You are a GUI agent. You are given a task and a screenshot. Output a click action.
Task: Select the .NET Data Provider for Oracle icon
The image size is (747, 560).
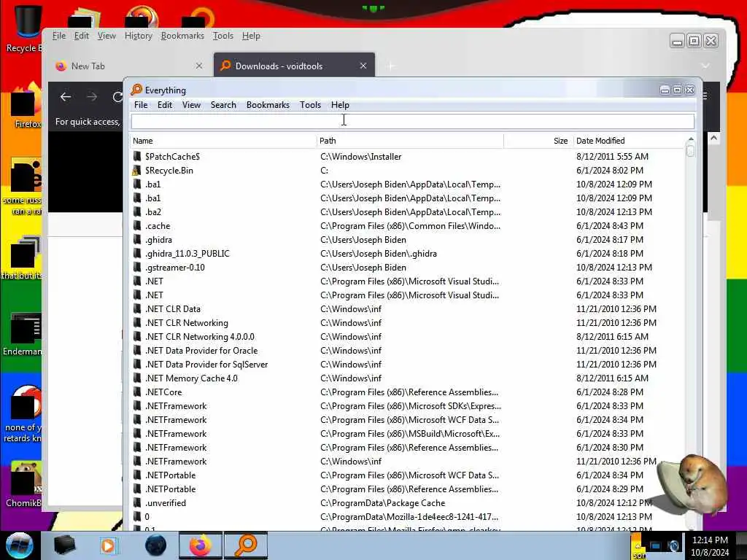pyautogui.click(x=137, y=350)
